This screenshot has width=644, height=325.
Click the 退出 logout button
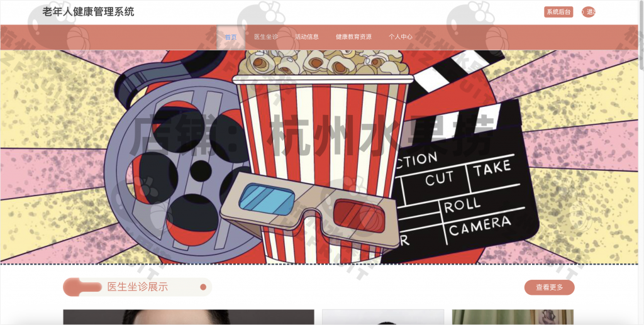click(589, 12)
